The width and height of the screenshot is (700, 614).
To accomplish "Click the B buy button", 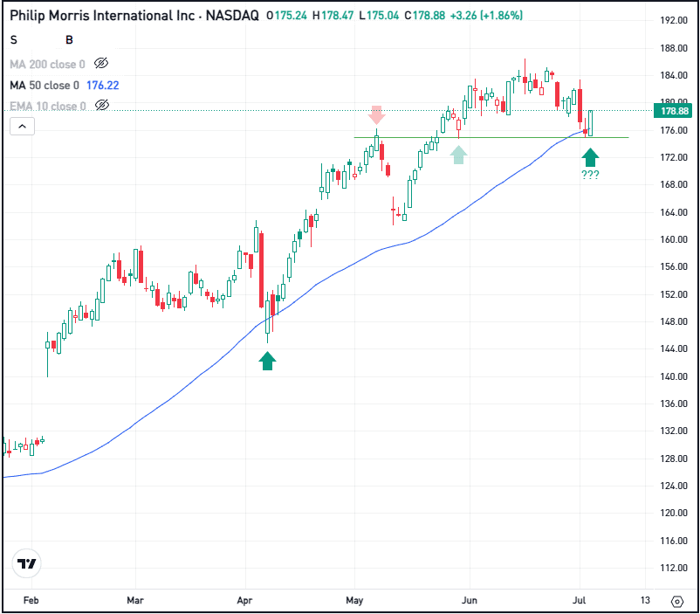I will 69,40.
